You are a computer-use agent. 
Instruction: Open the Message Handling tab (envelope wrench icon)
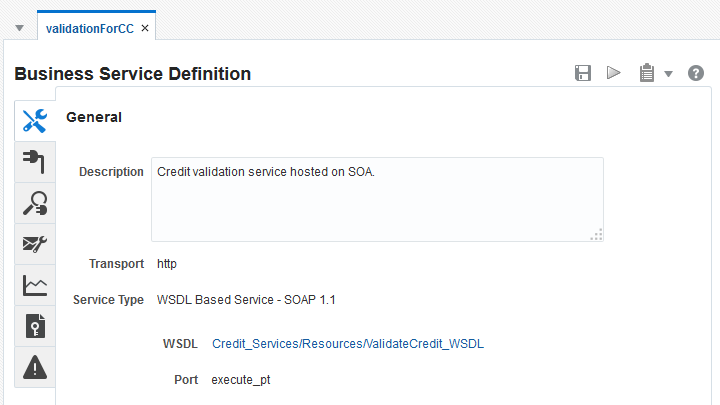pos(34,244)
